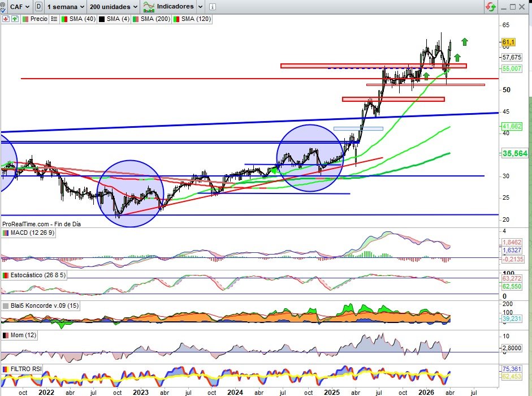Toggle the link-group icon left of CAF
The height and width of the screenshot is (396, 532).
click(3, 7)
